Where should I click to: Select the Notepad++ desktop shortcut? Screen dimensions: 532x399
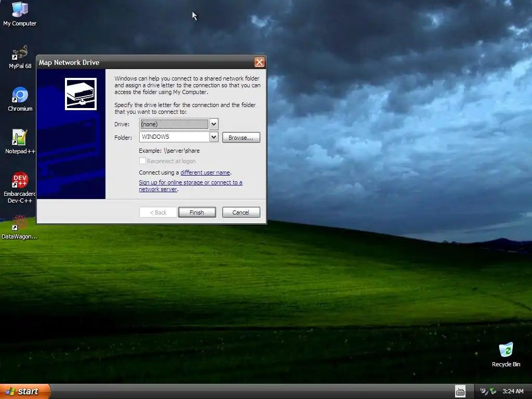click(20, 141)
